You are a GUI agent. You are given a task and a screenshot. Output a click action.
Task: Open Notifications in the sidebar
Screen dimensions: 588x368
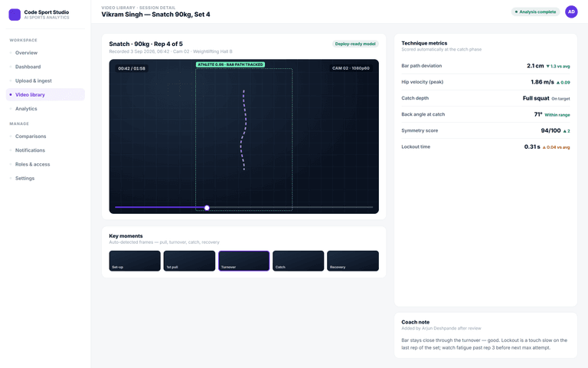45,150
